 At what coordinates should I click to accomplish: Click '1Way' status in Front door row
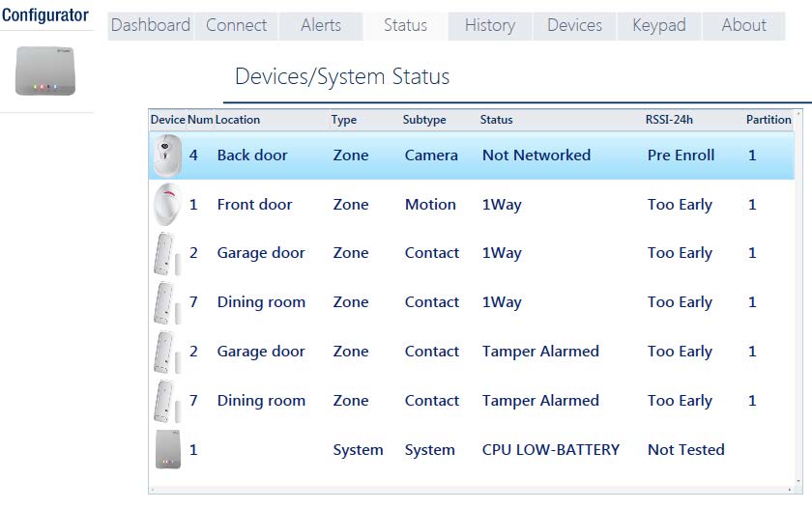point(502,205)
